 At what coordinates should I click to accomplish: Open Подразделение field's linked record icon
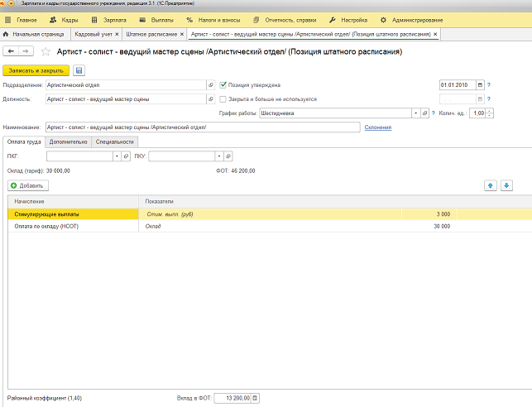210,84
